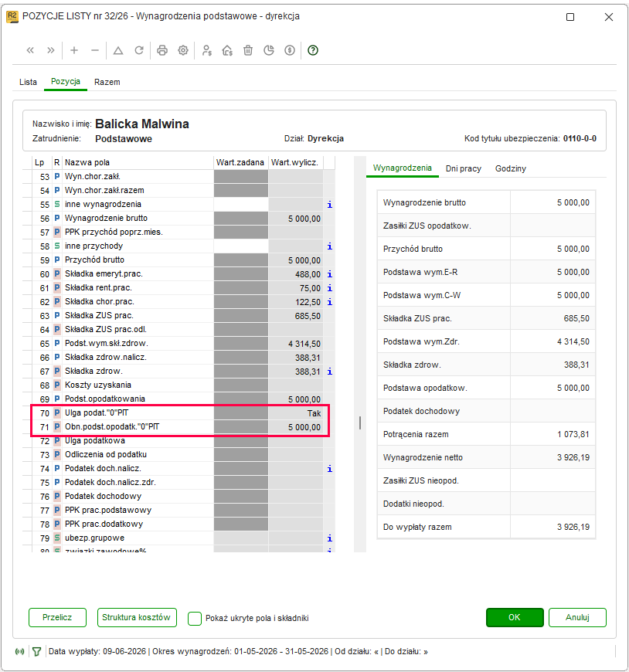Click the Koszty uzyskania row
The image size is (629, 672).
(x=178, y=385)
